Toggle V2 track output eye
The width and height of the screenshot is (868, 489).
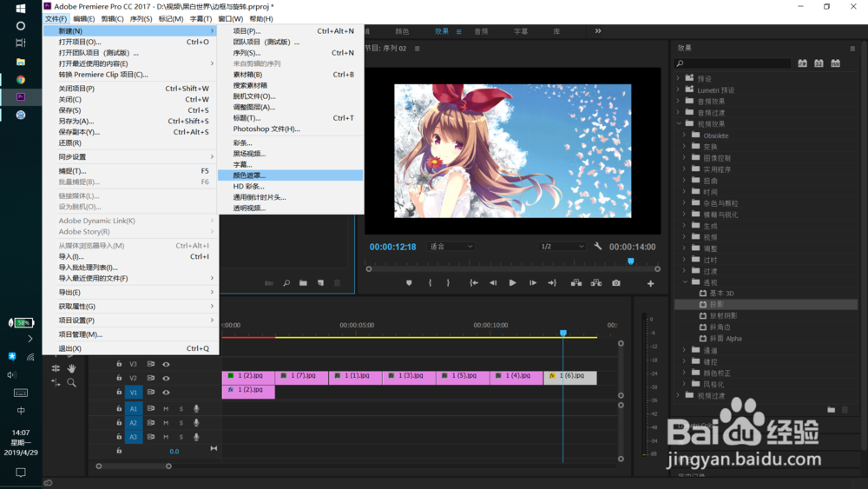point(166,378)
